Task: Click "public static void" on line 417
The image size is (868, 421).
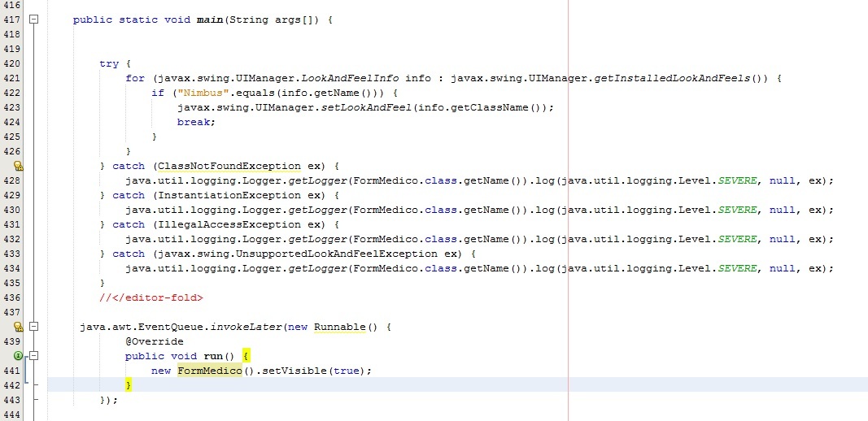Action: pyautogui.click(x=132, y=20)
